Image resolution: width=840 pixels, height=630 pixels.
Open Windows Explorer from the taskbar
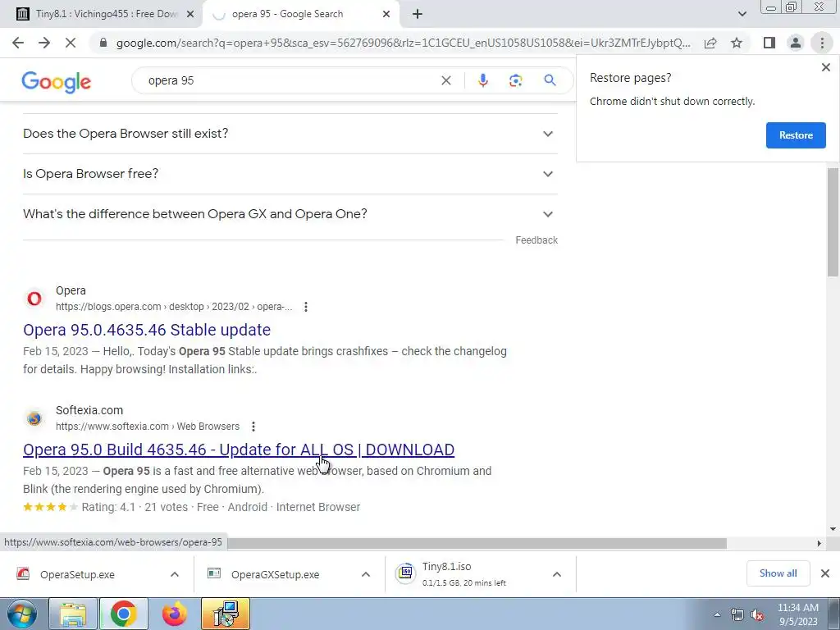73,614
